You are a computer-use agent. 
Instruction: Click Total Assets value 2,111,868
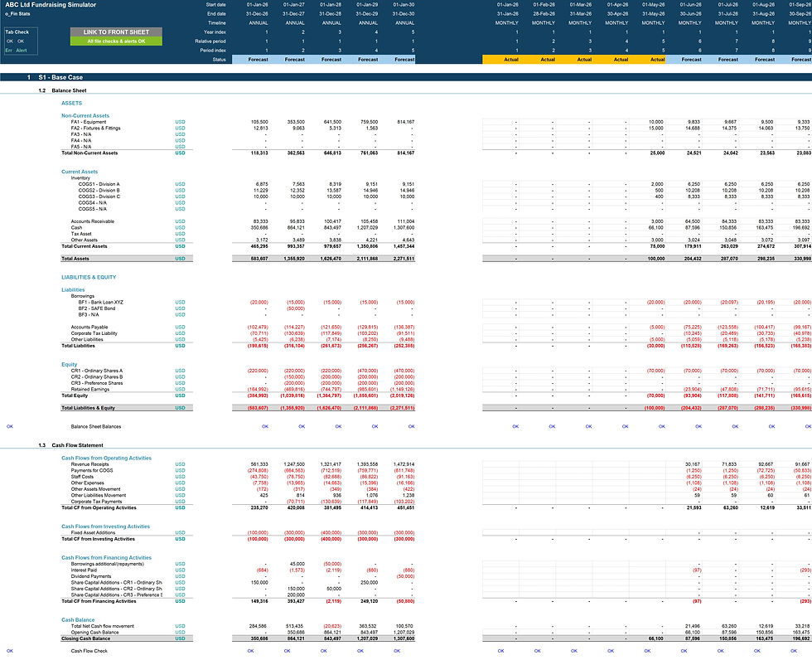coord(367,259)
